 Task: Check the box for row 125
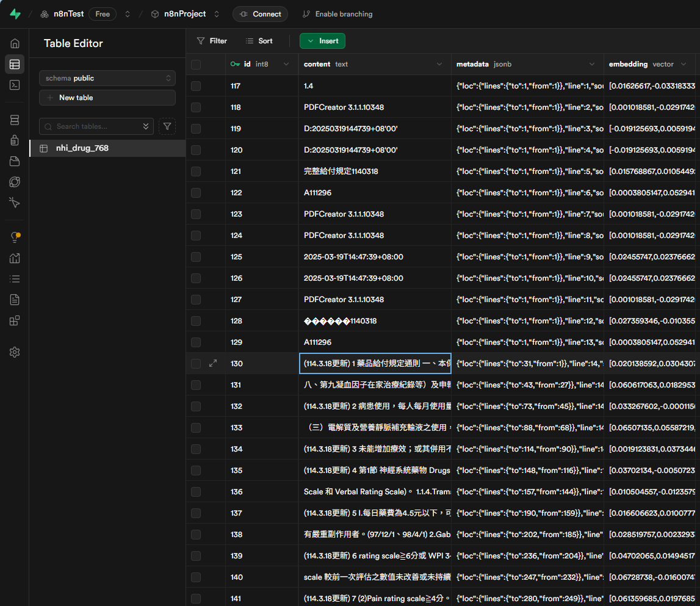point(196,257)
